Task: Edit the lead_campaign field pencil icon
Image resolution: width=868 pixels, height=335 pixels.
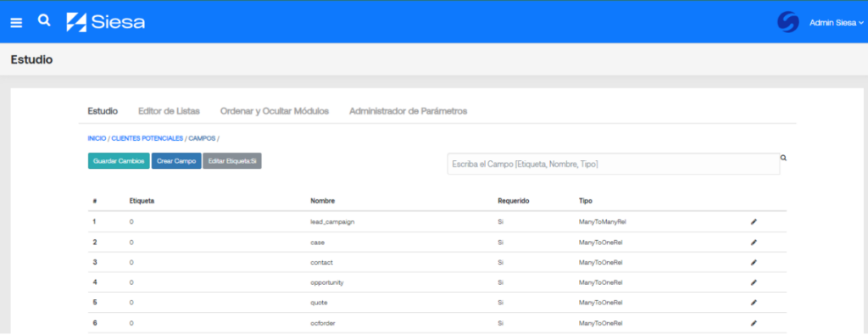Action: point(754,221)
